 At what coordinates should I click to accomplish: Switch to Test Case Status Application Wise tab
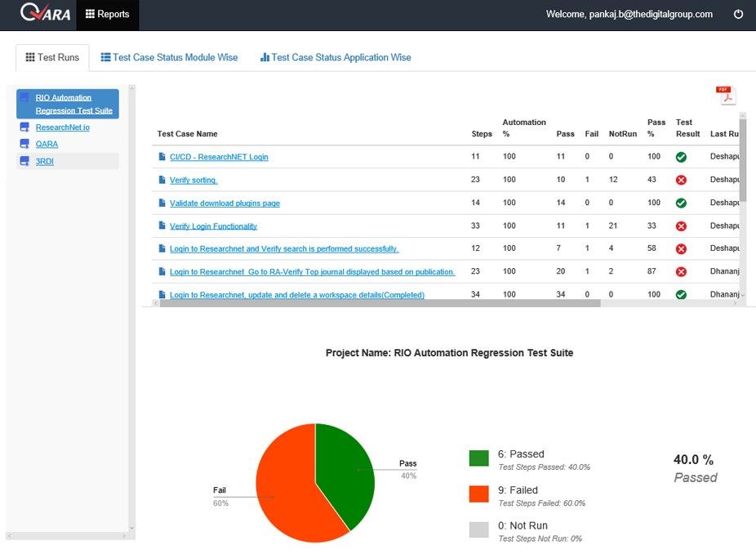tap(336, 57)
